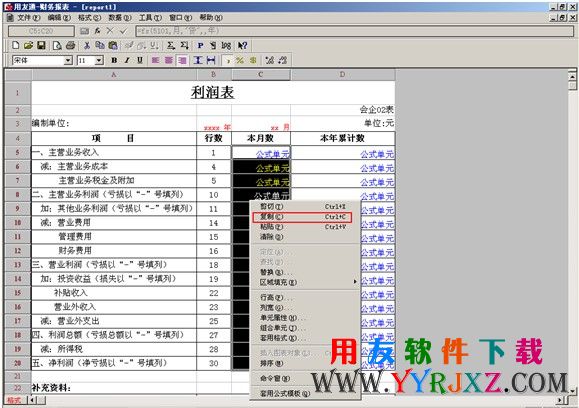The width and height of the screenshot is (579, 408).
Task: Click 公式单元 link in 本年累计数 row 5
Action: (377, 154)
